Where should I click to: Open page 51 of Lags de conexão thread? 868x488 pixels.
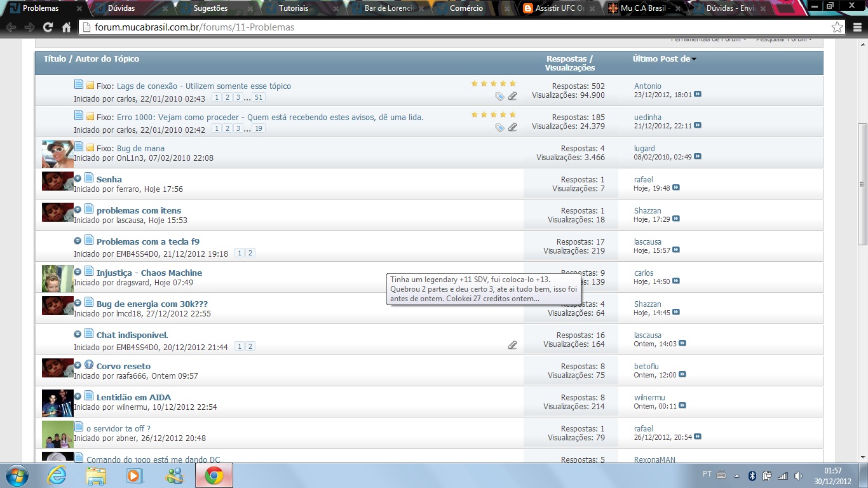coord(258,97)
